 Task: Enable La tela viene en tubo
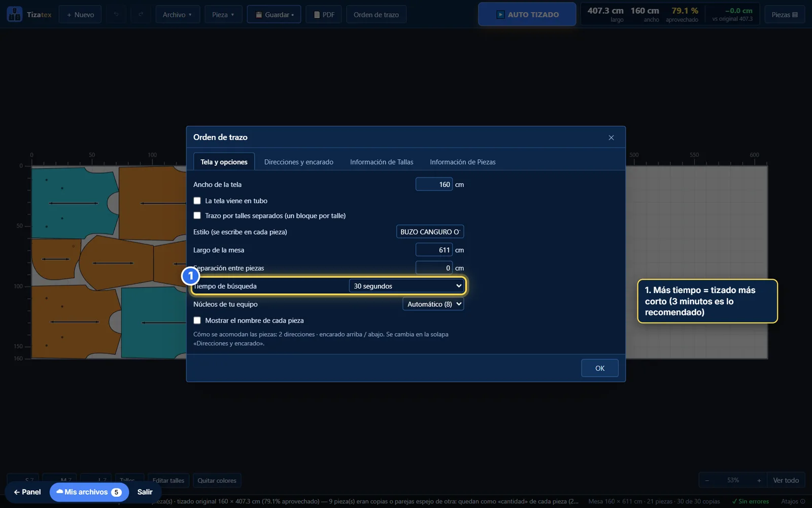(x=197, y=201)
